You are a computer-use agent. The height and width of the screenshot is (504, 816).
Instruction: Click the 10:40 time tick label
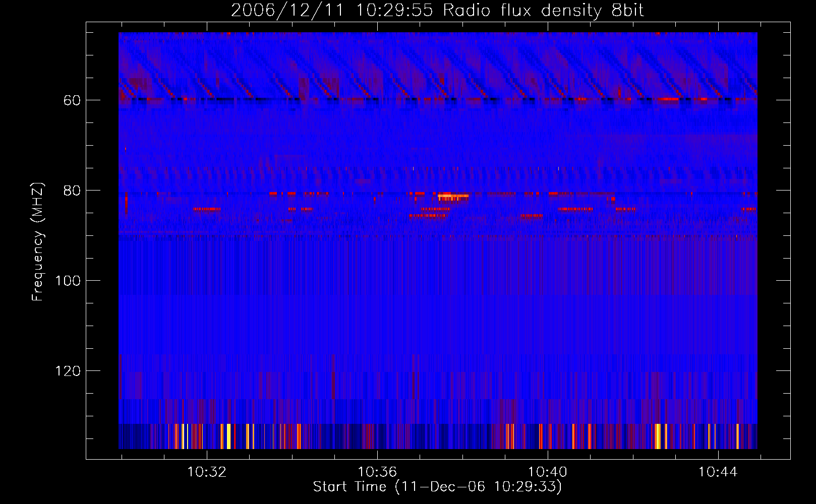547,472
